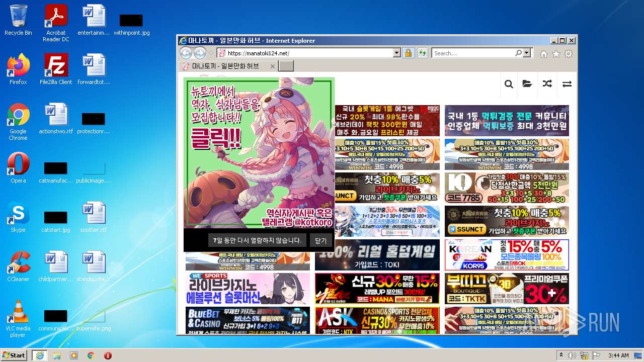Click the site search magnifier icon
This screenshot has width=644, height=362.
pos(509,84)
